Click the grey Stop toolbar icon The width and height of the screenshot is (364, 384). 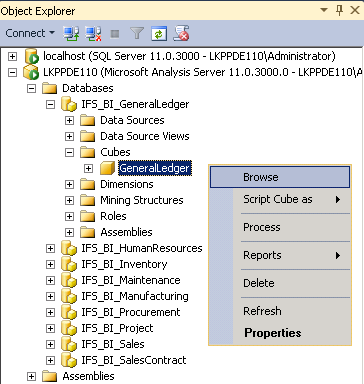(x=115, y=34)
